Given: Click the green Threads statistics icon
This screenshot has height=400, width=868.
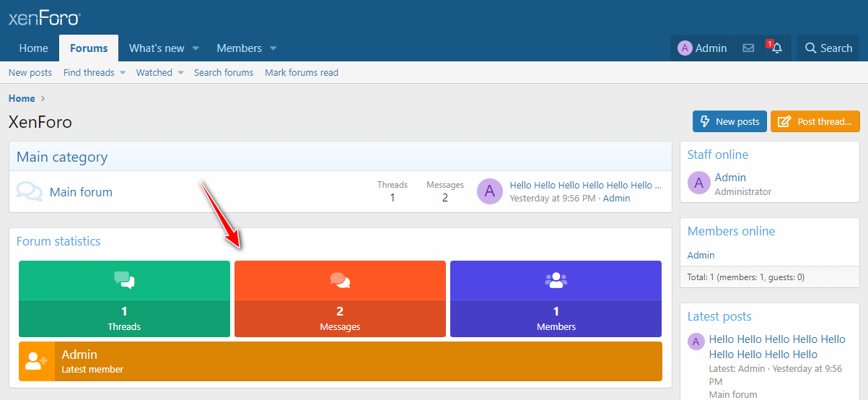Looking at the screenshot, I should click(x=124, y=280).
